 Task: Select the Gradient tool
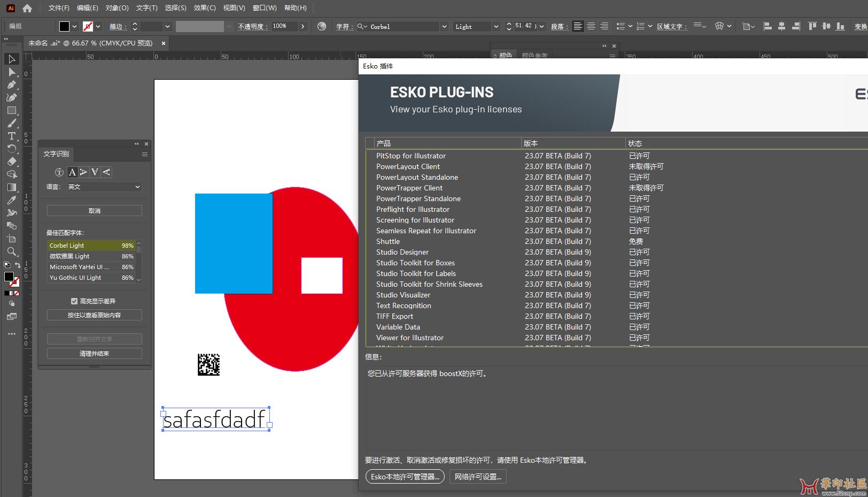[12, 187]
